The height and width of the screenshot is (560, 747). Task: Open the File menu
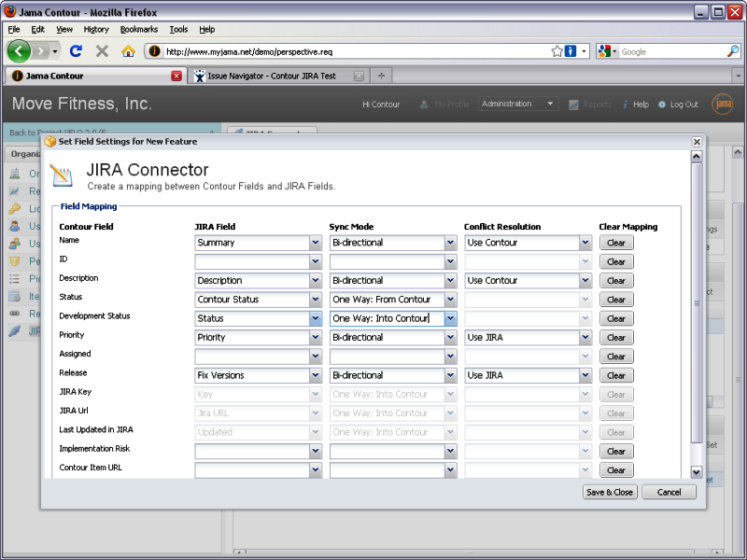[x=14, y=29]
